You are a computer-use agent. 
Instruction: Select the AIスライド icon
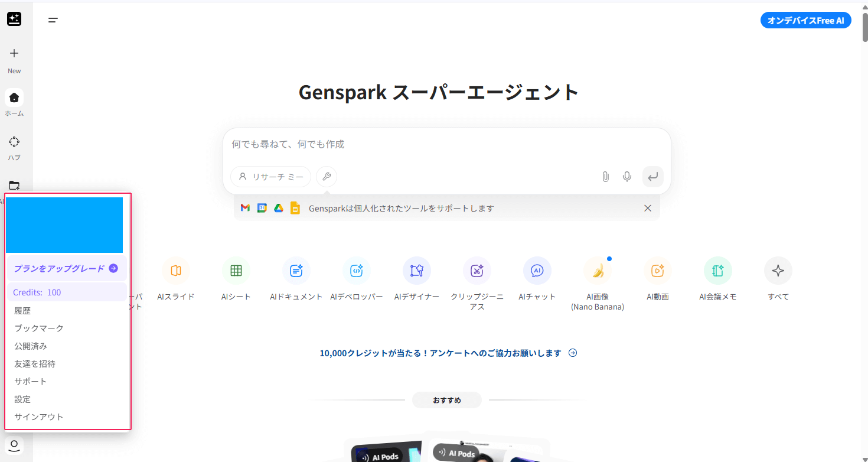click(176, 271)
